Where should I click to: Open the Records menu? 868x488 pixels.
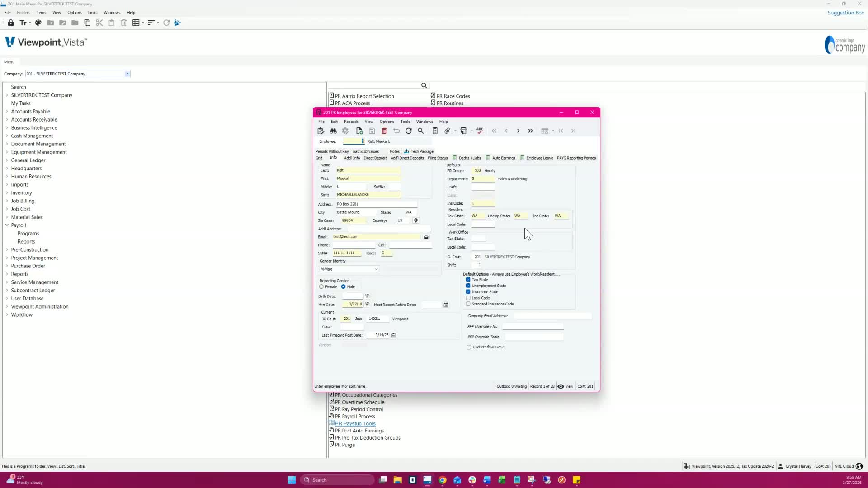[x=351, y=122]
